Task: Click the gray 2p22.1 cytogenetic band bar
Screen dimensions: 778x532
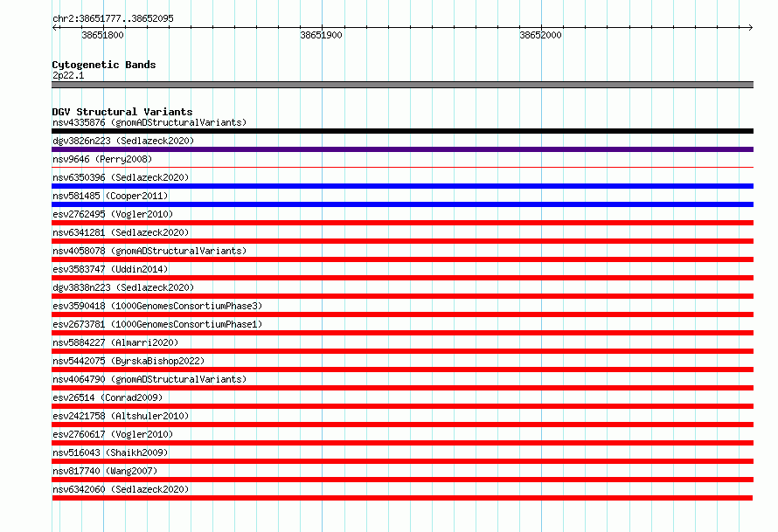Action: coord(402,85)
